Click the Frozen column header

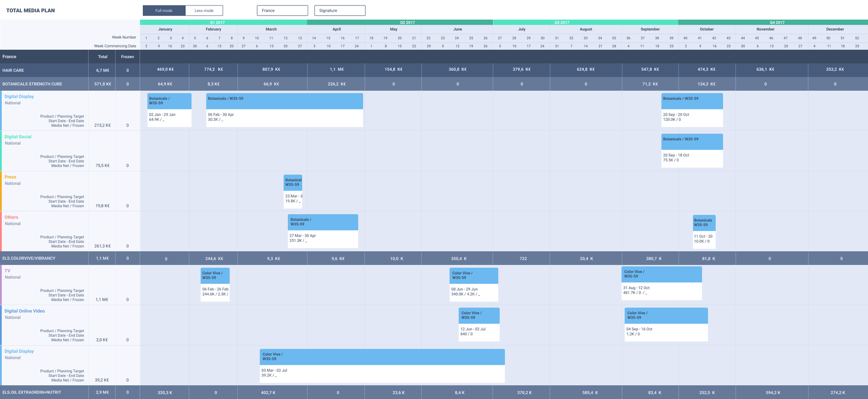click(x=128, y=57)
